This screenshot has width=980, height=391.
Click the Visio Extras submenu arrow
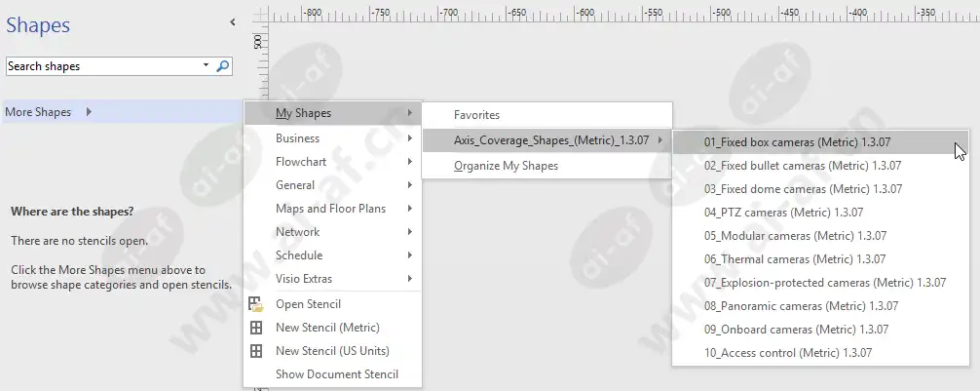410,279
